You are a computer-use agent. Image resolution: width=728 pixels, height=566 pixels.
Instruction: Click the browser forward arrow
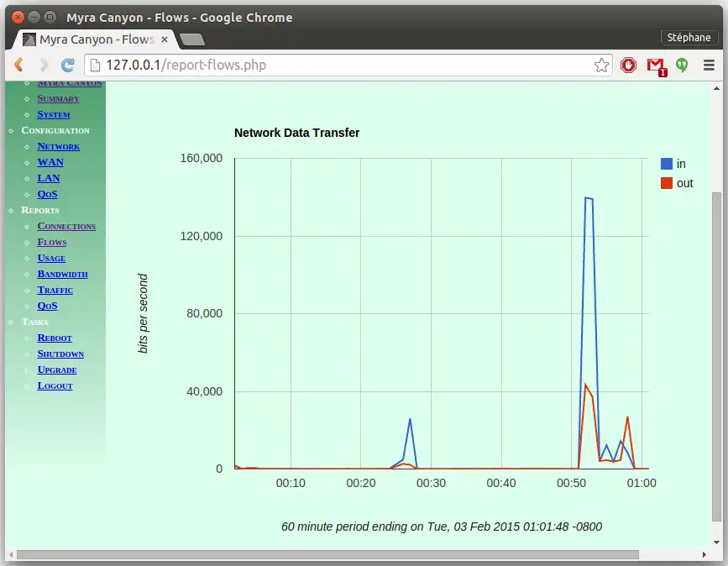coord(44,65)
